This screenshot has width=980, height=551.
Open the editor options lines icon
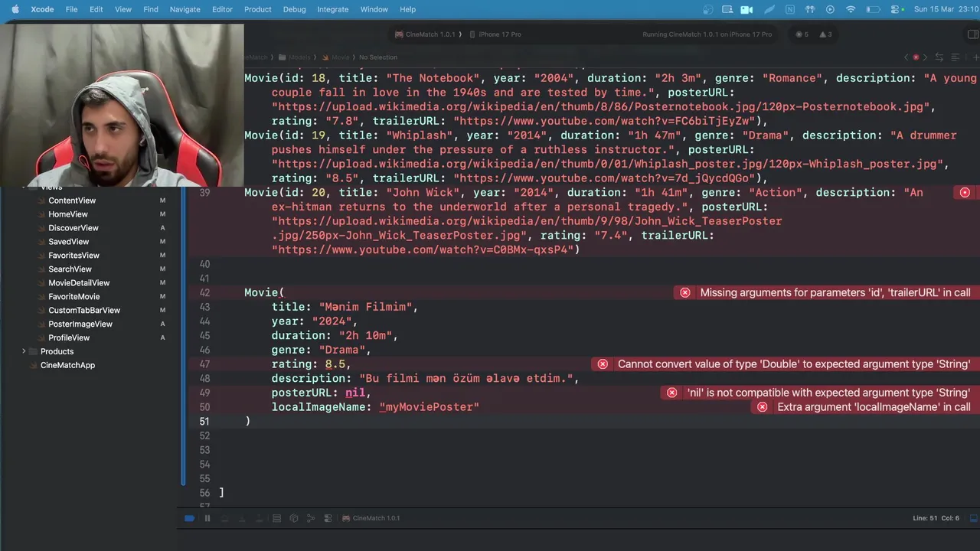[x=955, y=57]
